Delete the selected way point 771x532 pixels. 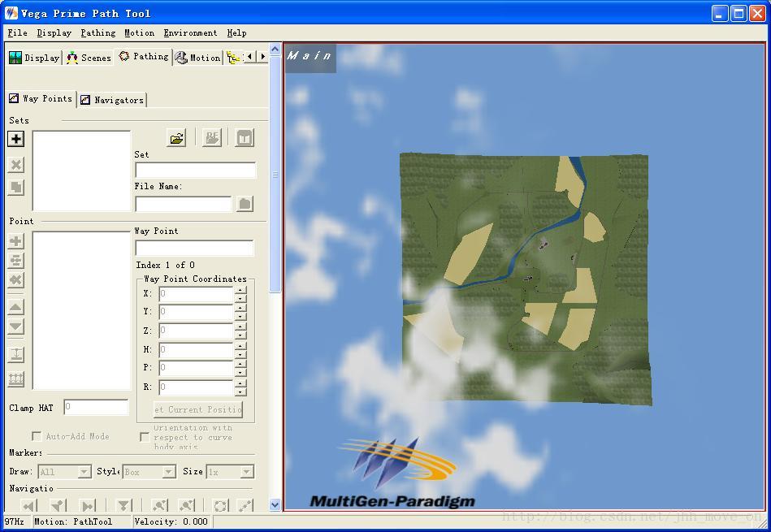tap(16, 280)
